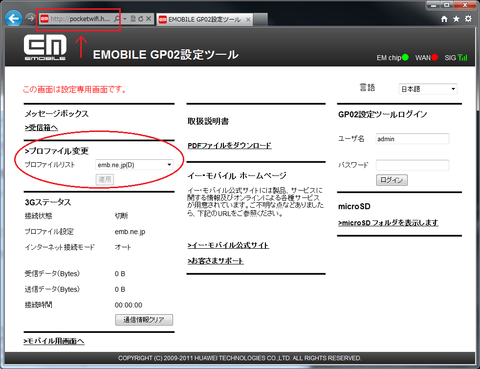Click the stop (X) icon in address bar
This screenshot has width=480, height=369.
(149, 19)
